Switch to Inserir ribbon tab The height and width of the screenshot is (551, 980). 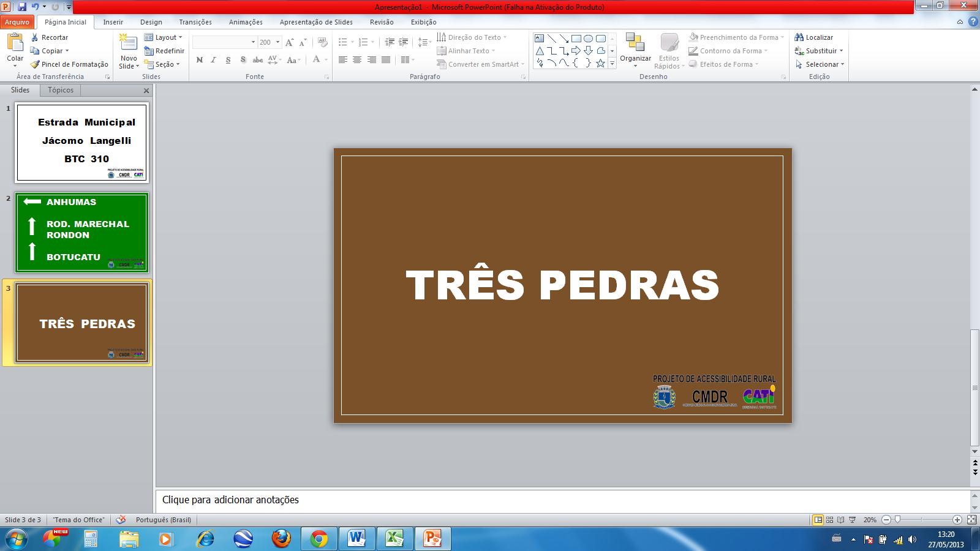coord(113,22)
